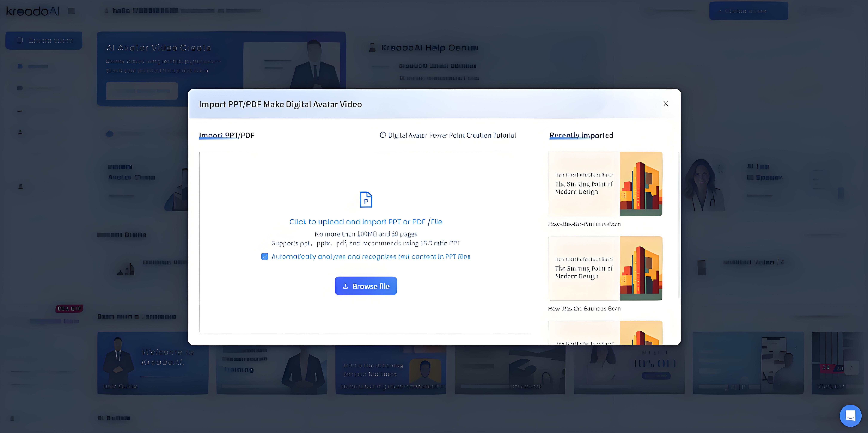
Task: Click the upload and import PPT or PDF text
Action: tap(366, 222)
